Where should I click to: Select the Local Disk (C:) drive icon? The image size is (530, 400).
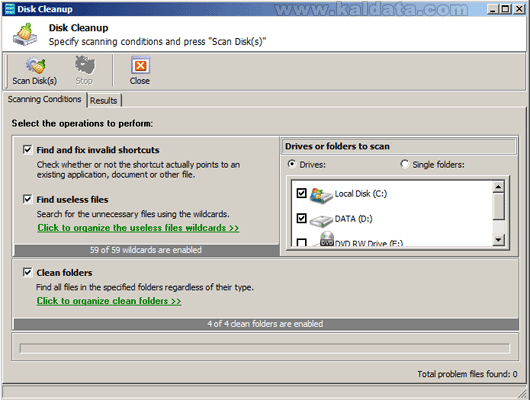321,195
